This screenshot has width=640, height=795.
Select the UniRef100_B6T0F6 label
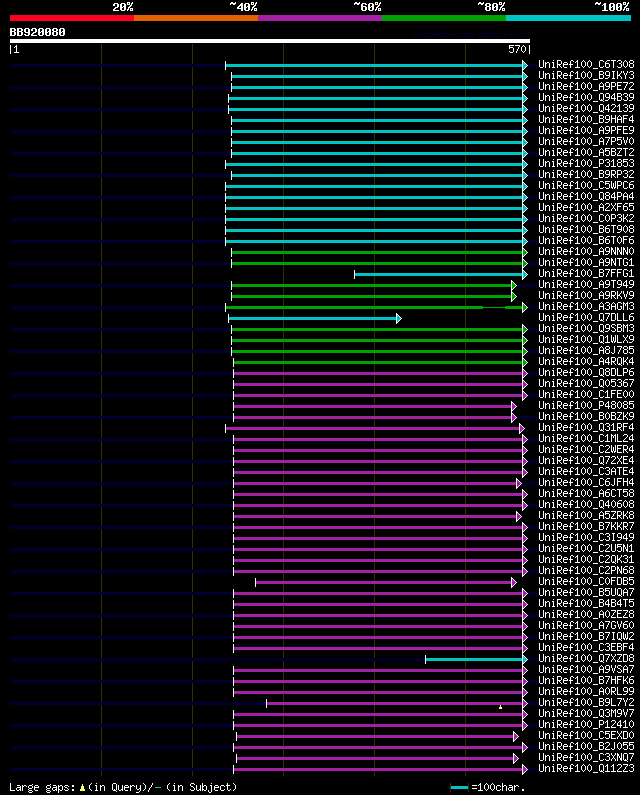pos(586,240)
